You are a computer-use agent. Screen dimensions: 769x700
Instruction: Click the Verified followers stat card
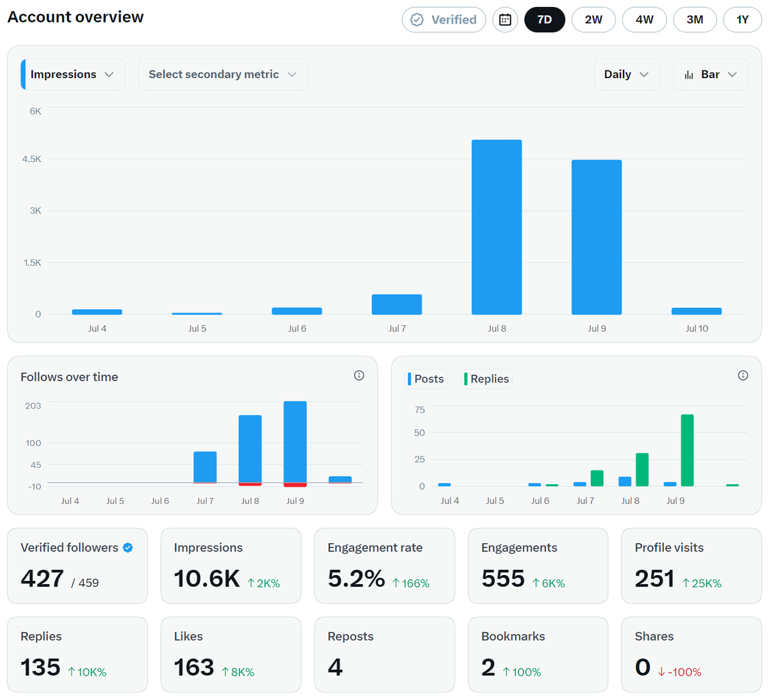pos(78,566)
